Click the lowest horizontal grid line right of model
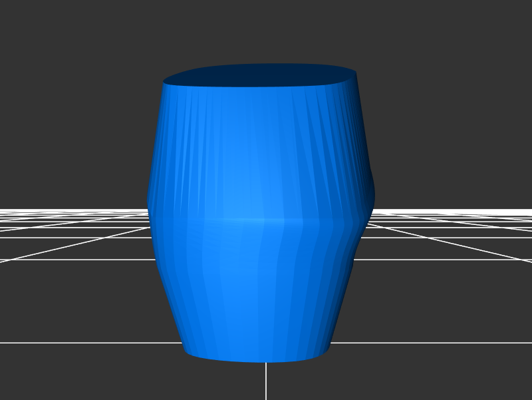This screenshot has width=532, height=400. 432,343
